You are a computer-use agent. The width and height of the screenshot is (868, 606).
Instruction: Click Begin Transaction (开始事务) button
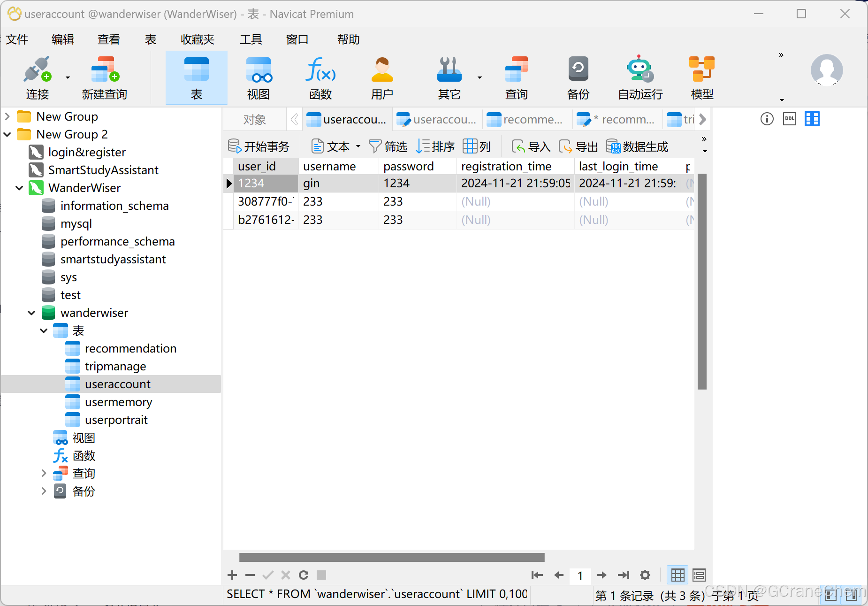259,146
